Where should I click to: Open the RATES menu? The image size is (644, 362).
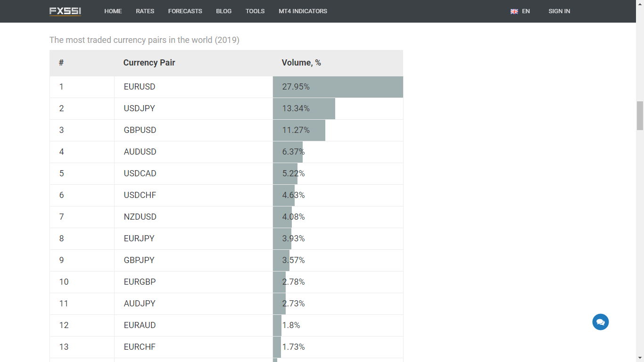[145, 11]
